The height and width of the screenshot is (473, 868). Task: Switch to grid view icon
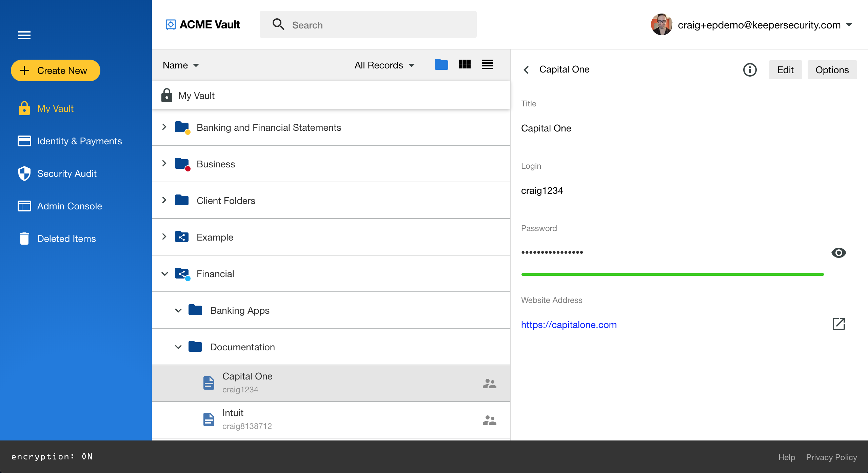[x=465, y=64]
